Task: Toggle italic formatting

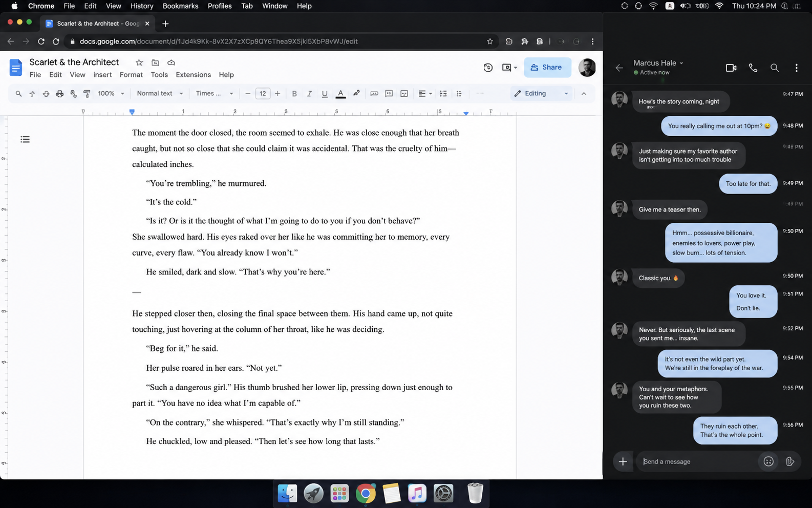Action: coord(309,94)
